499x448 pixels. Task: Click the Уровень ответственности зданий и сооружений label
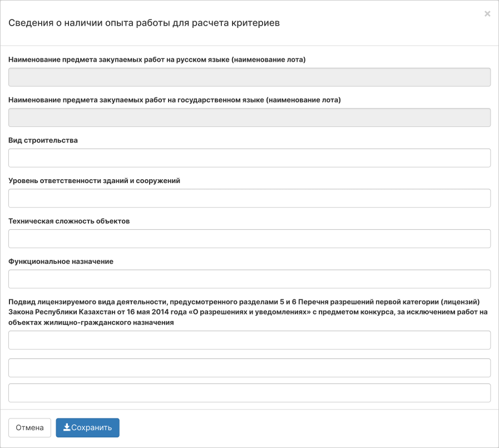click(x=94, y=181)
